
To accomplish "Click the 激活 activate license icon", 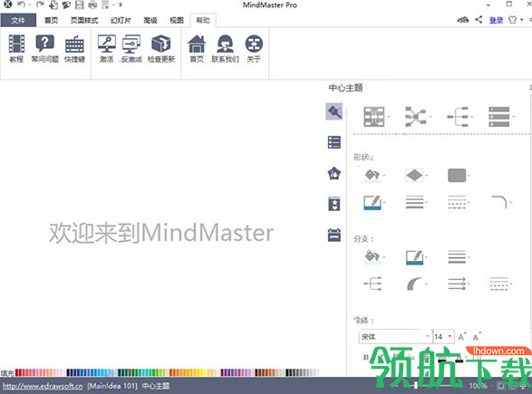I will click(107, 48).
